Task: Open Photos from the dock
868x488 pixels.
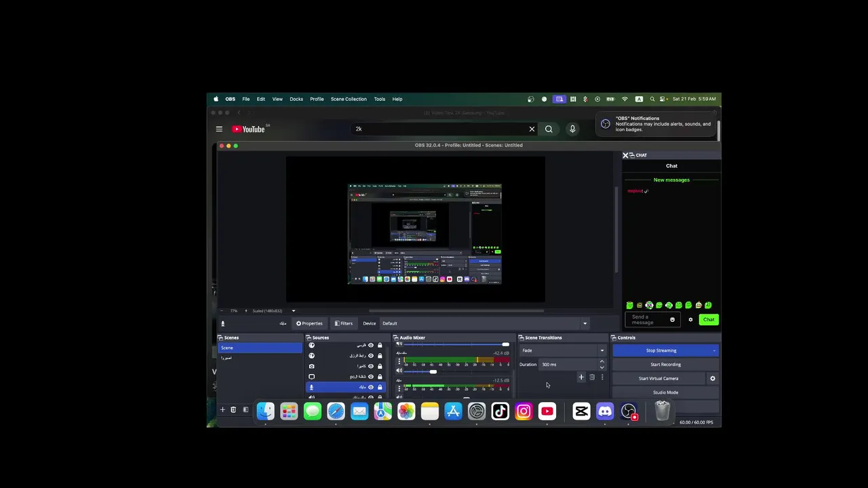Action: point(406,411)
